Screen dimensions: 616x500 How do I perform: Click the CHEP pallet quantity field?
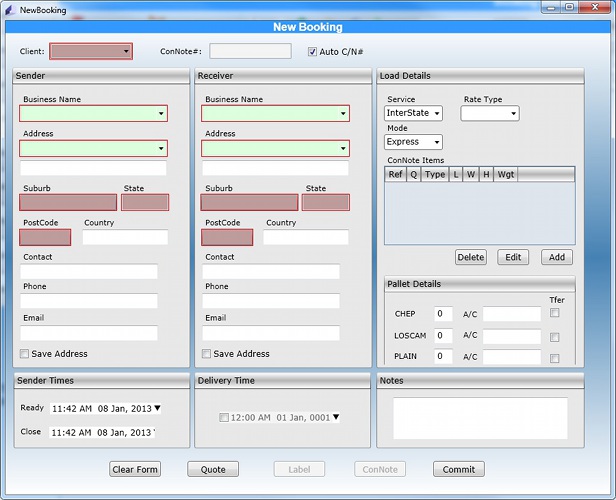[443, 313]
